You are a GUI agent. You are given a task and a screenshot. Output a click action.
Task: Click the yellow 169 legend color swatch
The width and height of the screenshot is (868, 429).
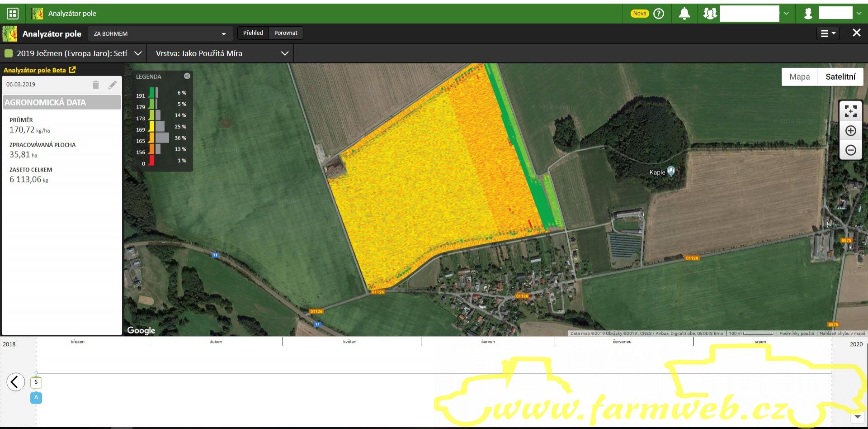point(152,126)
